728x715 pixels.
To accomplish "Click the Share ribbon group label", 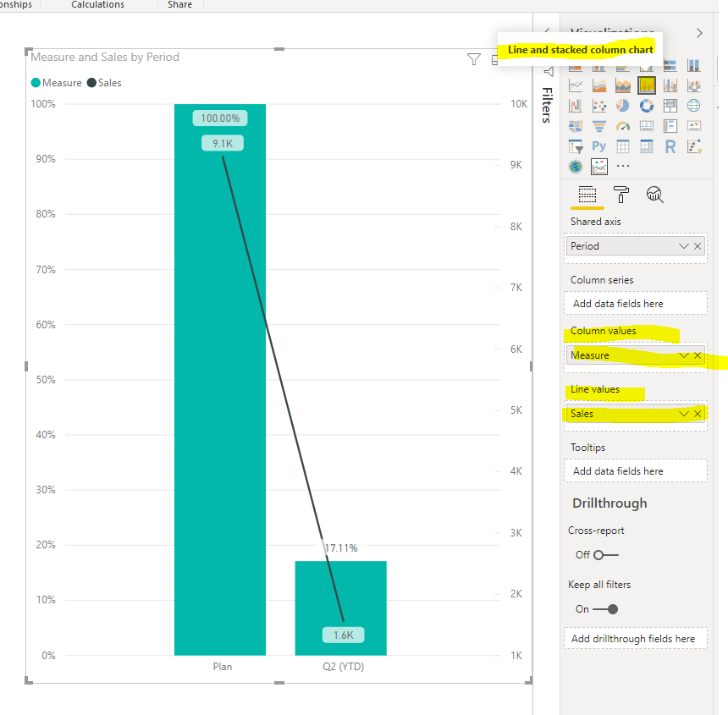I will [x=179, y=4].
